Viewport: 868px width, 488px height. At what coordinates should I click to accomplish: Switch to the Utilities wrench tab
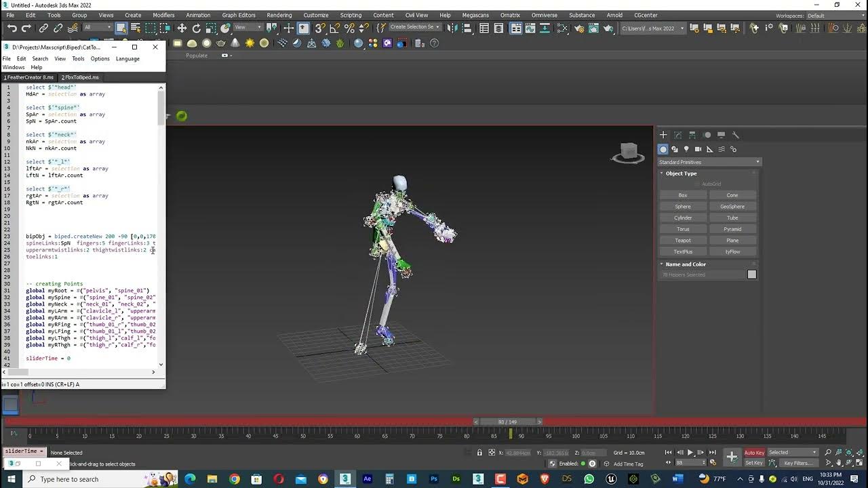pos(736,135)
